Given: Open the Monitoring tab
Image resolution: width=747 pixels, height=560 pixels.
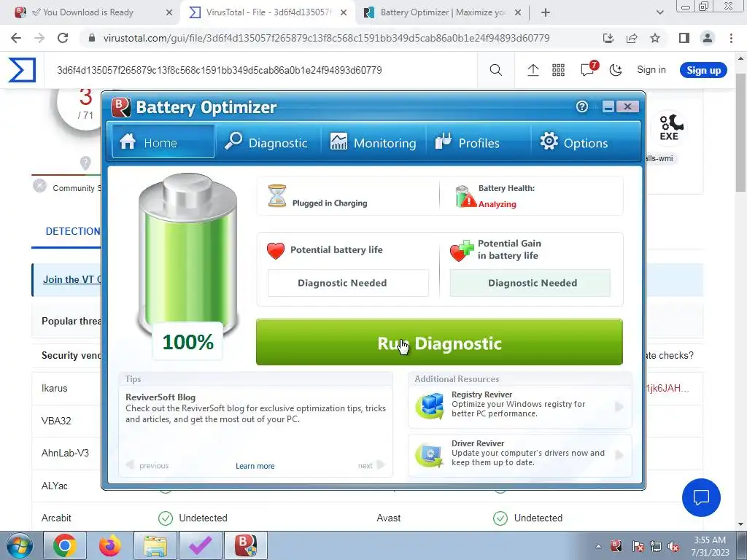Looking at the screenshot, I should tap(373, 142).
